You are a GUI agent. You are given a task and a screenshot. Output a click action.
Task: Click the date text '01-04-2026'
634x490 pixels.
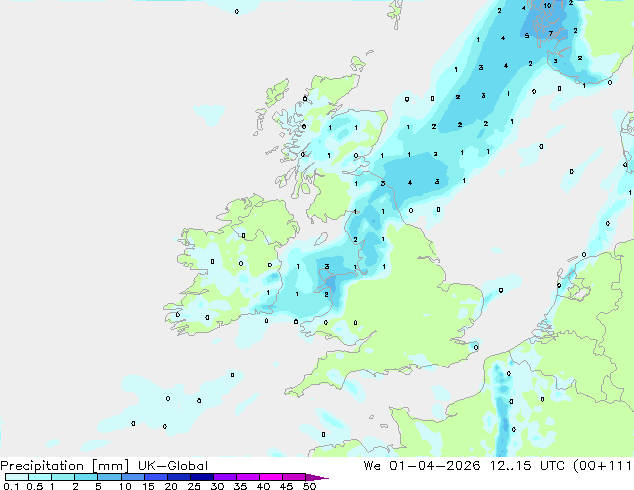tap(435, 466)
